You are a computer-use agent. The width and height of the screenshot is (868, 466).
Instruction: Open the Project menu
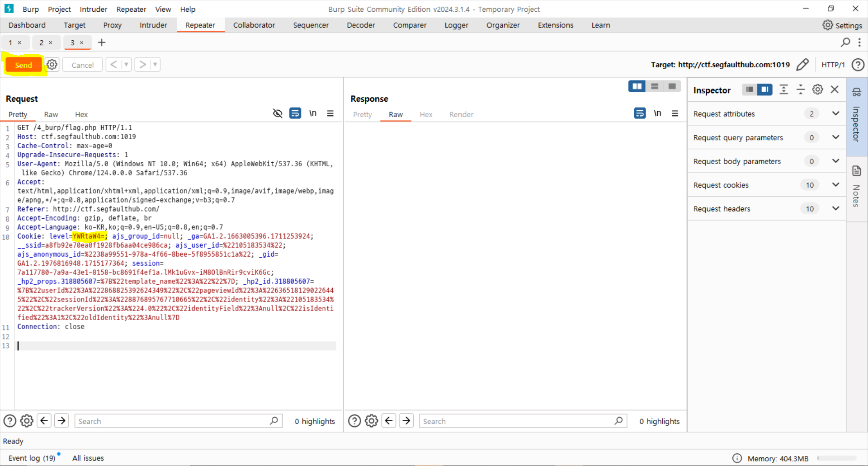tap(59, 9)
